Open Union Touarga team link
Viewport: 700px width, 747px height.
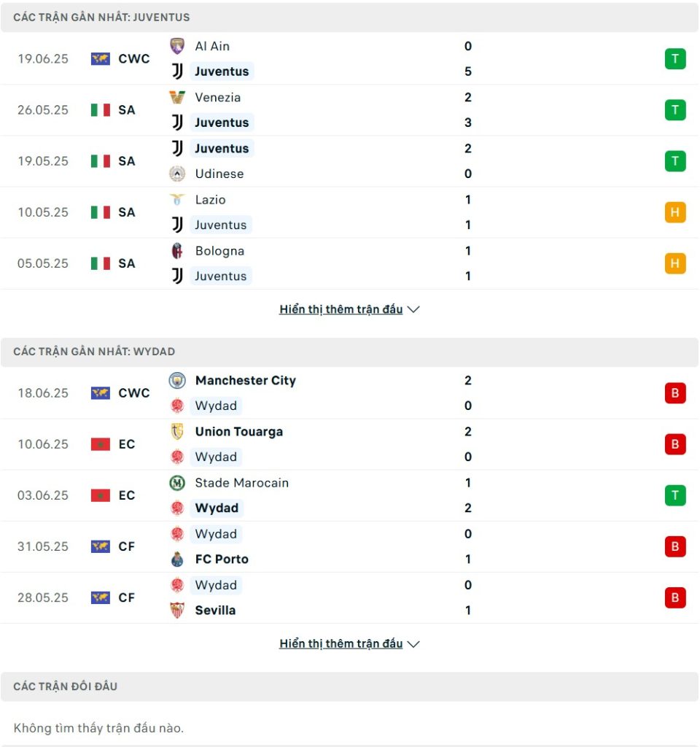(x=239, y=432)
